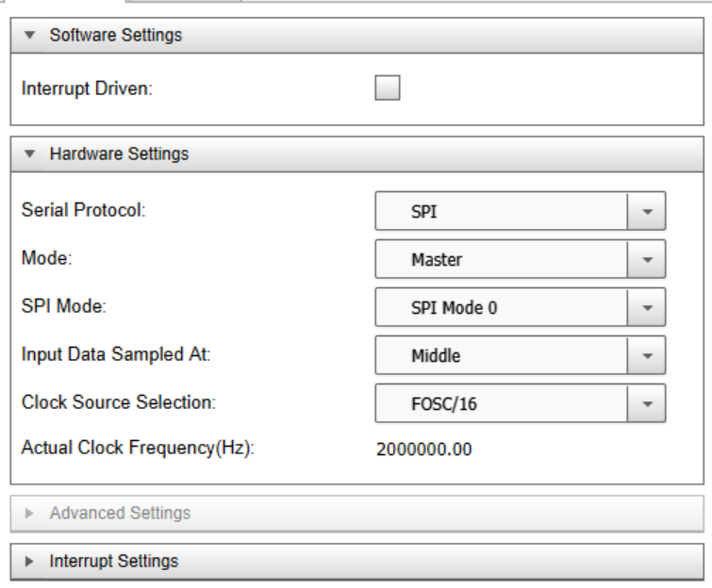Collapse the Software Settings section triangle
Image resolution: width=712 pixels, height=588 pixels.
click(x=30, y=35)
